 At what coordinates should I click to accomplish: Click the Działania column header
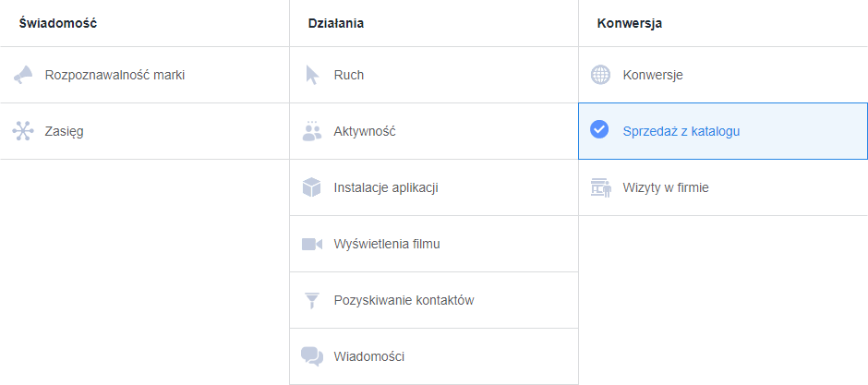pos(336,23)
